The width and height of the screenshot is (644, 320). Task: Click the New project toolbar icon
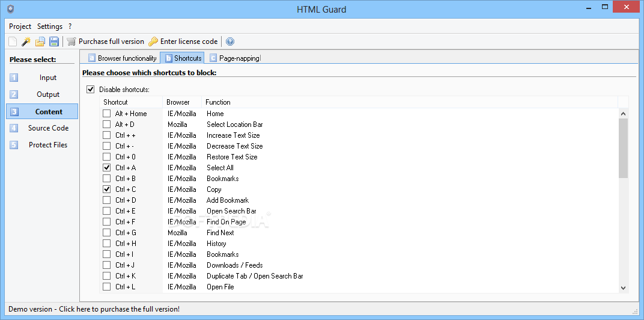(x=13, y=42)
